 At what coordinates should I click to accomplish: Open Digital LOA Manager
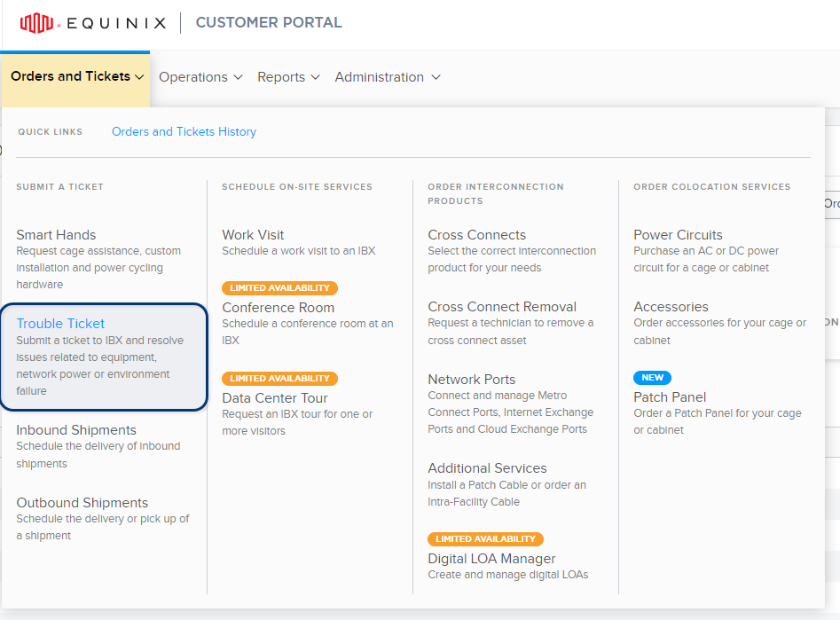[491, 559]
